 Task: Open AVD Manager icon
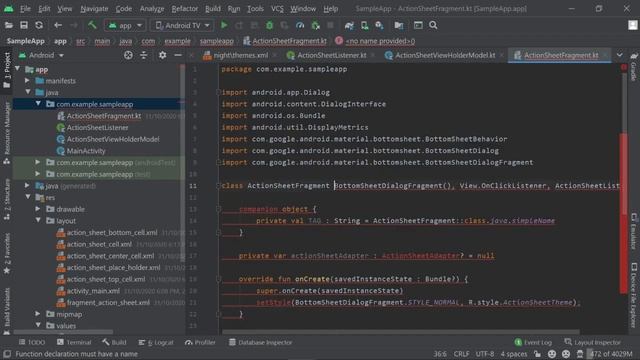coord(364,25)
